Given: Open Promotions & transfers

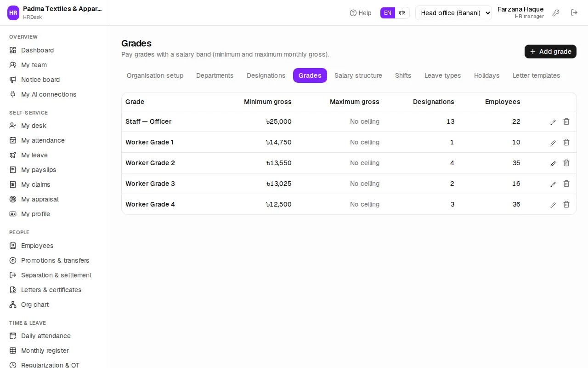Looking at the screenshot, I should [x=55, y=260].
